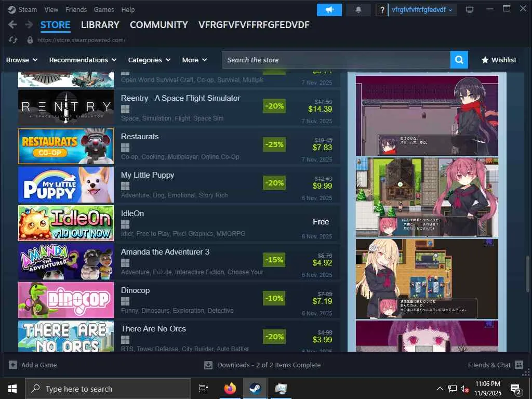The width and height of the screenshot is (532, 399).
Task: Click the Downloads status text
Action: click(x=269, y=365)
